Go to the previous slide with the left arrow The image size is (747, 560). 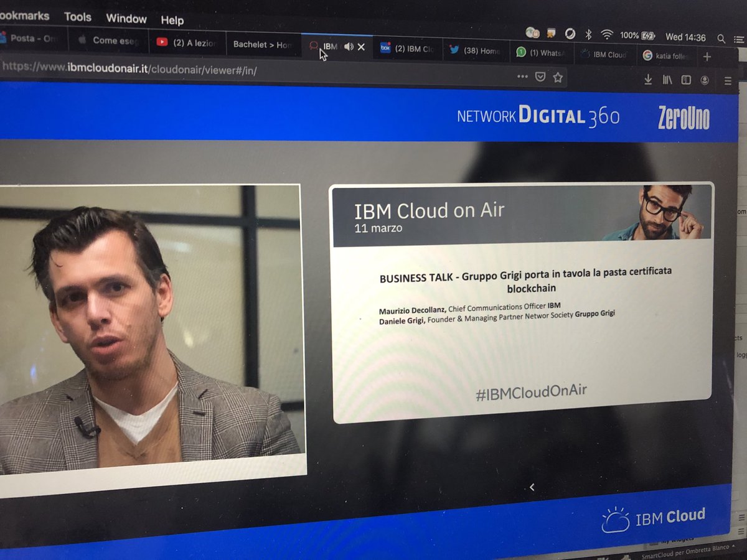click(x=532, y=487)
